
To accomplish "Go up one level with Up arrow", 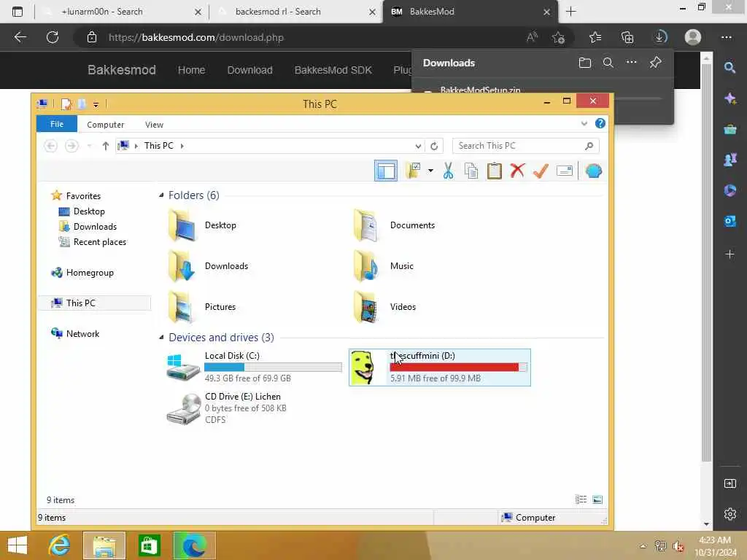I will click(x=106, y=146).
